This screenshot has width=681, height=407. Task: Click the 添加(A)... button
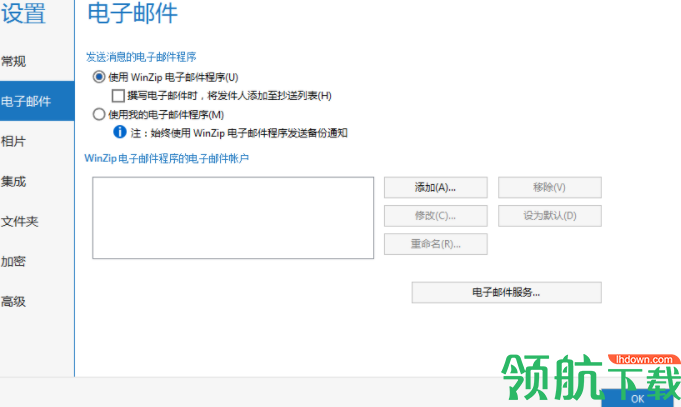[436, 187]
